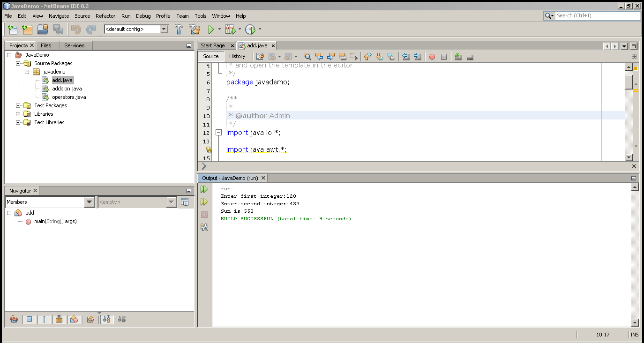Expand the Test Packages node
The height and width of the screenshot is (343, 644).
(x=18, y=105)
